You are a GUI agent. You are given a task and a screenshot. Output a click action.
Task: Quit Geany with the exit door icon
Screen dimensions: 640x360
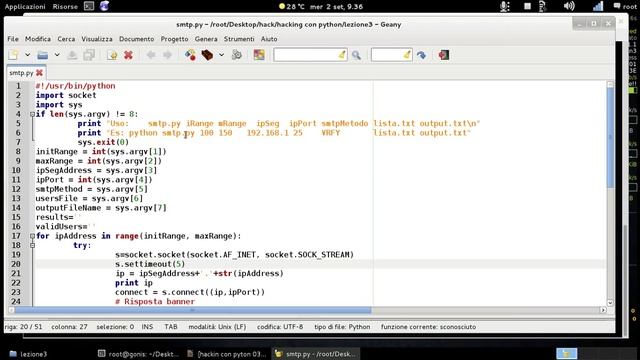444,55
